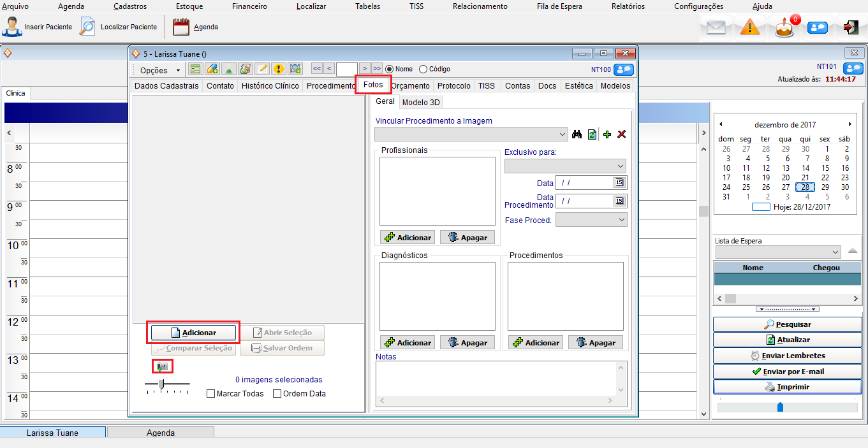The width and height of the screenshot is (868, 448).
Task: Click the exit door icon
Action: tap(851, 27)
